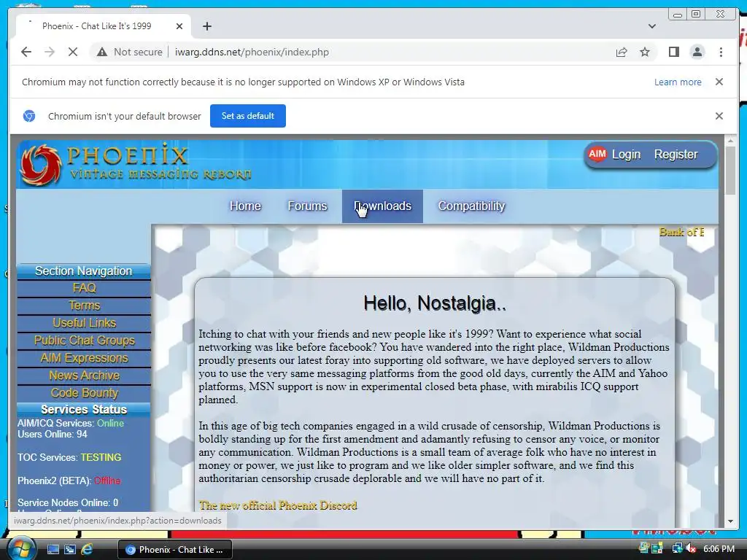
Task: Click the address bar URL
Action: [252, 52]
